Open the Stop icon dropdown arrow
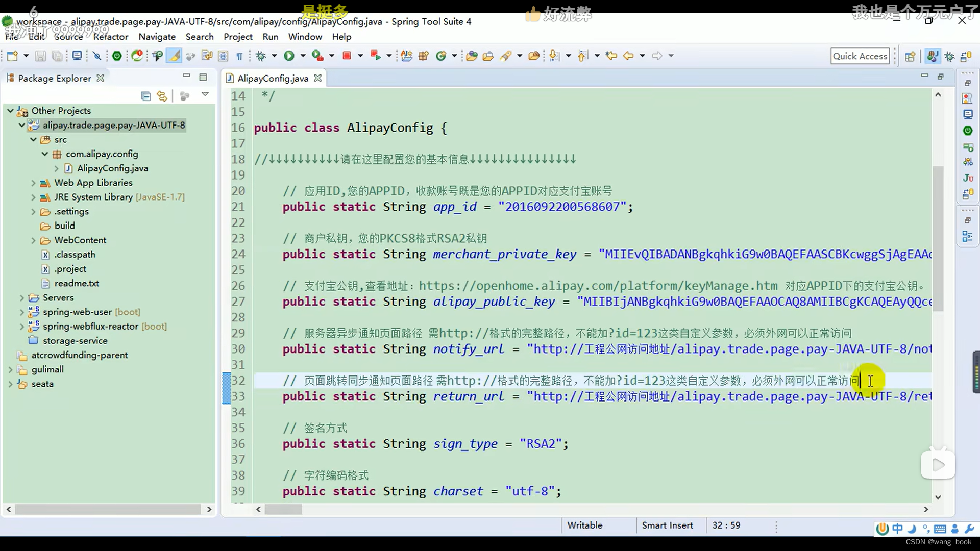 tap(360, 56)
